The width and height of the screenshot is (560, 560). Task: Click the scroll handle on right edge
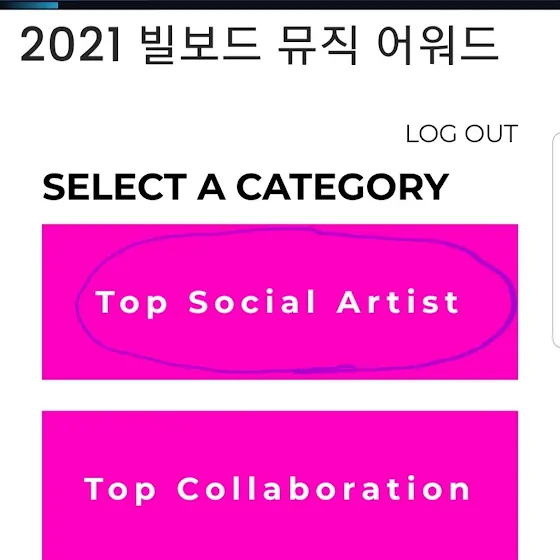pos(556,240)
